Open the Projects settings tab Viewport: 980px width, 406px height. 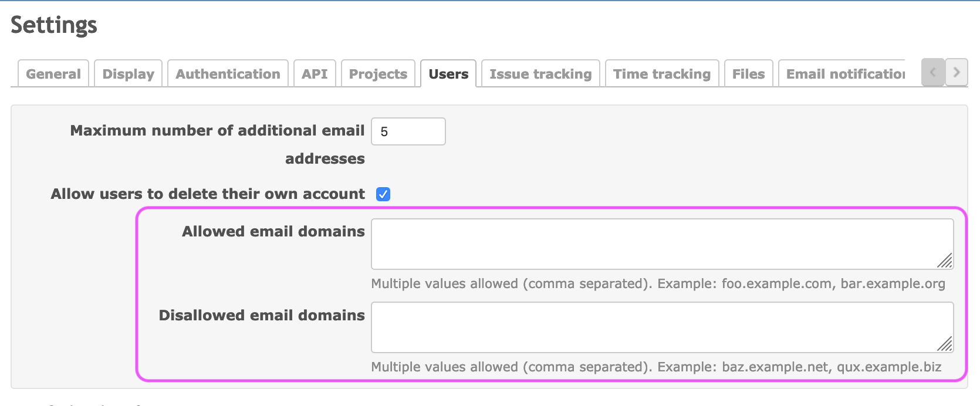coord(378,74)
